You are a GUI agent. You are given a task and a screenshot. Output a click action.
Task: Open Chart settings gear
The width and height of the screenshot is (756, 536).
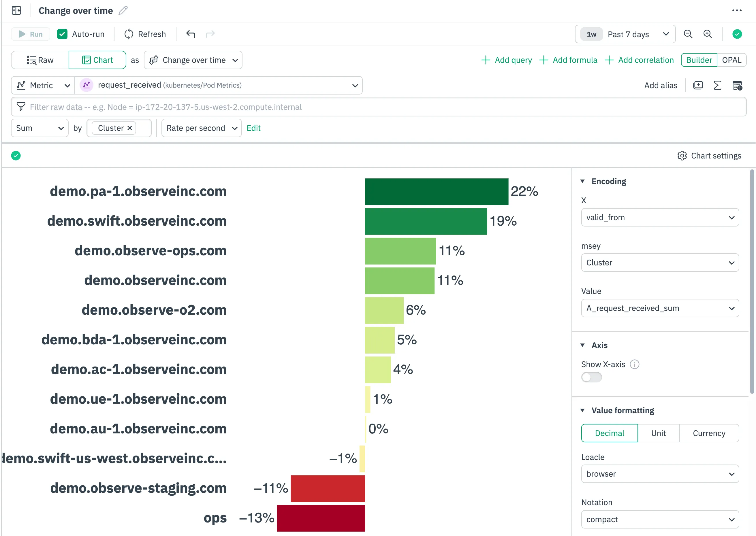coord(709,156)
